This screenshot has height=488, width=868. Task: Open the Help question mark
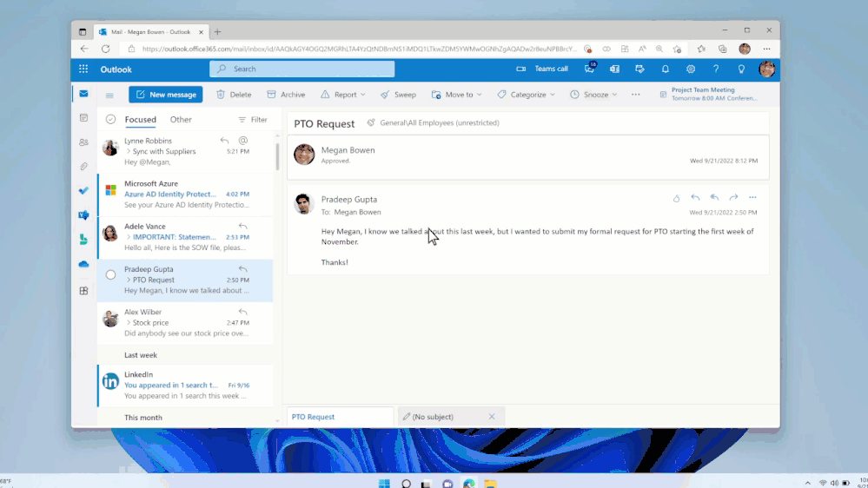point(716,69)
